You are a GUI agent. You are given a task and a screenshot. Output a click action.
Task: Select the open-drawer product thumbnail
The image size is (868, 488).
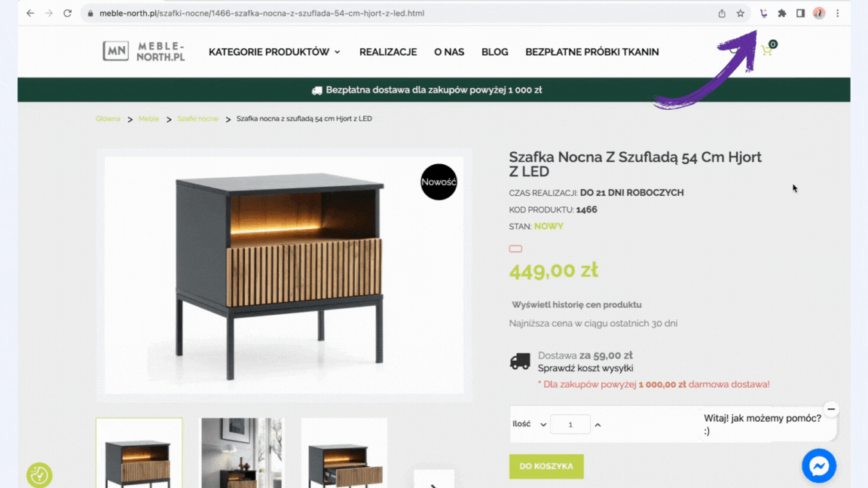coord(344,453)
